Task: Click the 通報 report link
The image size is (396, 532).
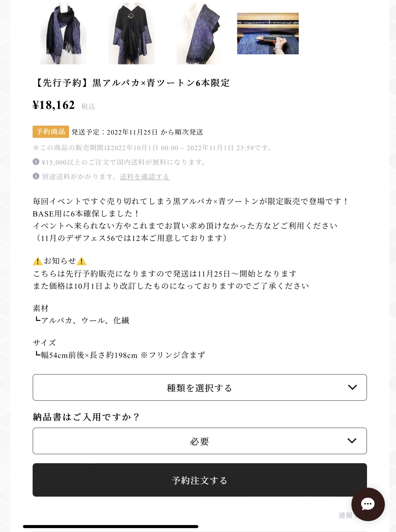Action: 346,516
